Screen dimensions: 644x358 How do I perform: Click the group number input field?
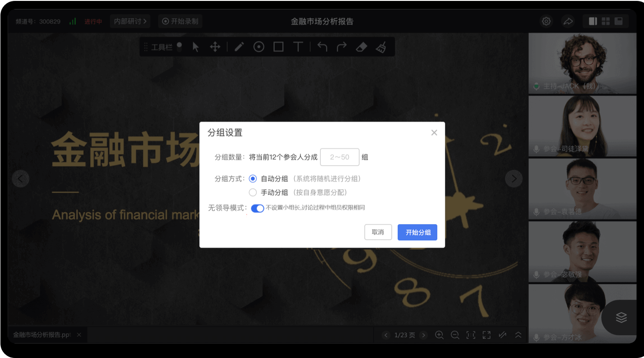tap(340, 157)
